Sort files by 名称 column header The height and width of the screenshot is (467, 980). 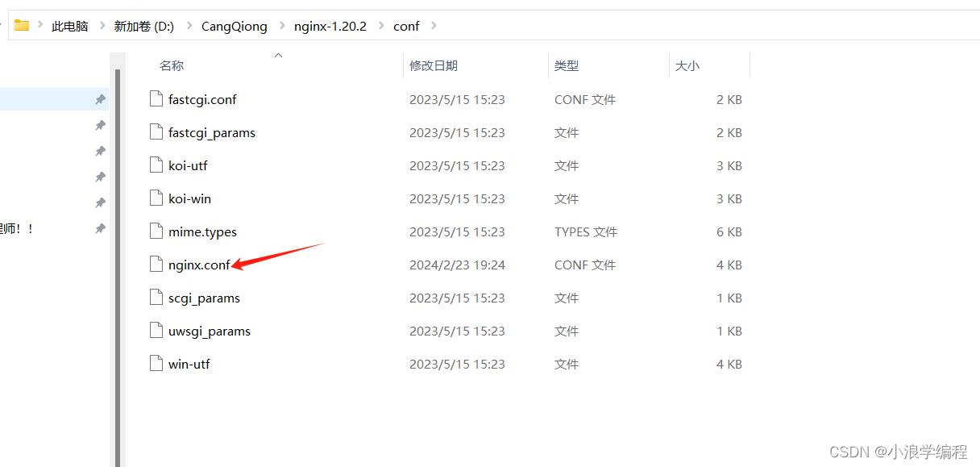172,65
